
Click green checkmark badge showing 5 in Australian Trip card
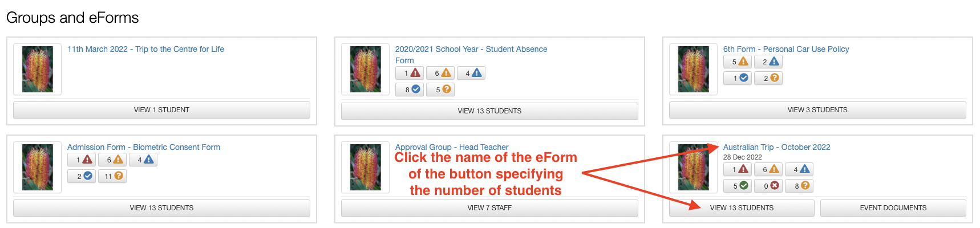point(738,186)
